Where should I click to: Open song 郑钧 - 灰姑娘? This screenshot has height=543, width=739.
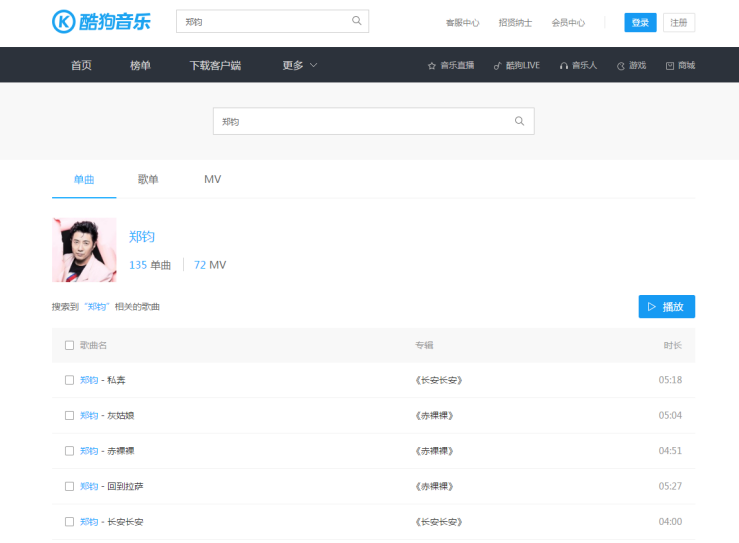107,415
